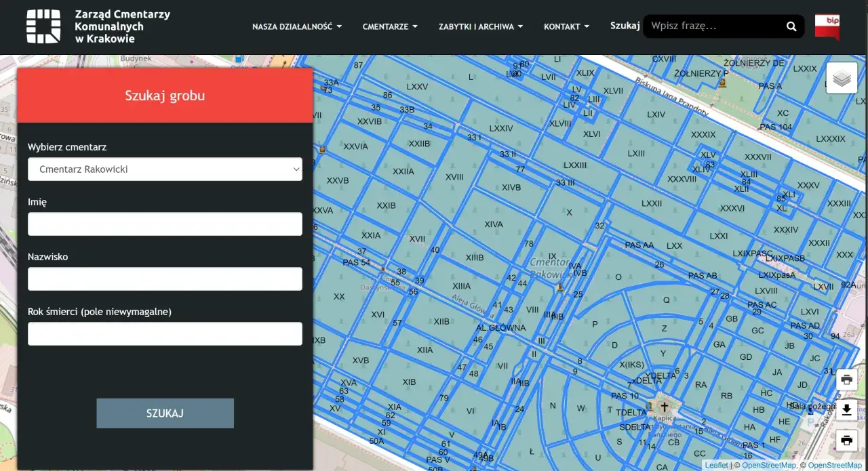The height and width of the screenshot is (471, 868).
Task: Select section LXXXIX on the map
Action: point(831,139)
